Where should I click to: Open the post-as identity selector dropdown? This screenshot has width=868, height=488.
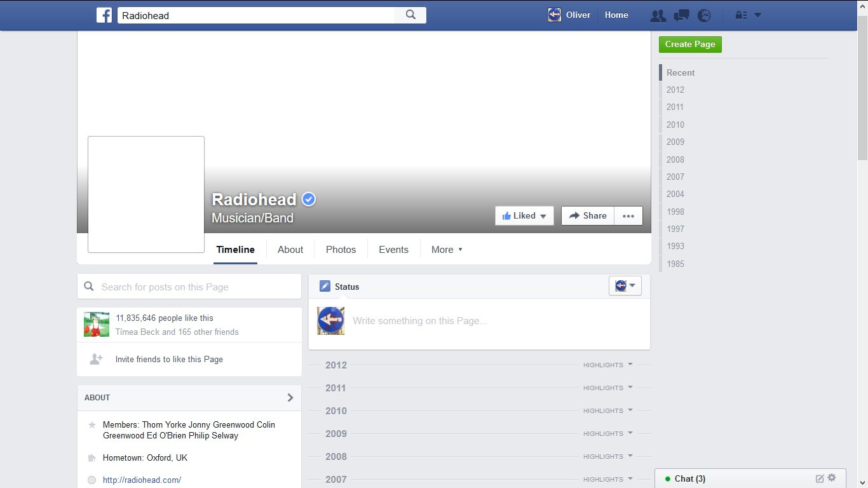coord(625,286)
